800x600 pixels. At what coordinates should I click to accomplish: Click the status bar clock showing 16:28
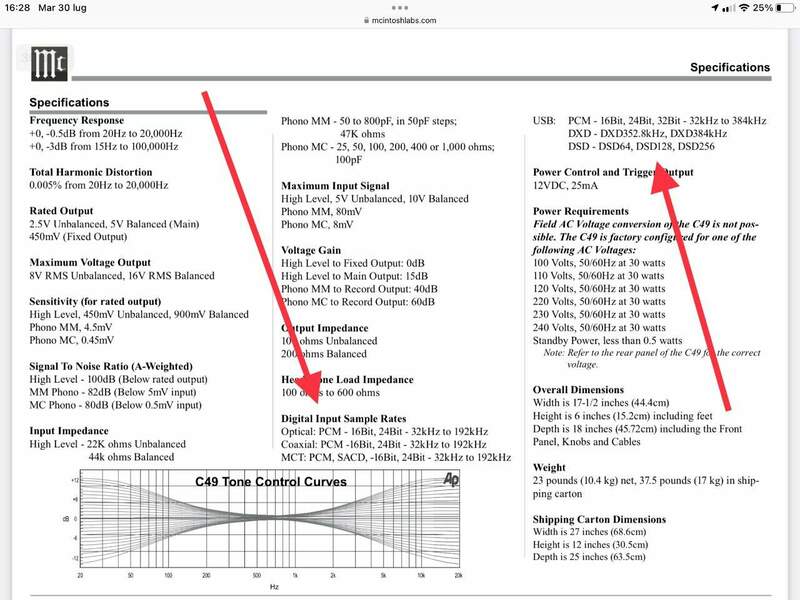[17, 8]
